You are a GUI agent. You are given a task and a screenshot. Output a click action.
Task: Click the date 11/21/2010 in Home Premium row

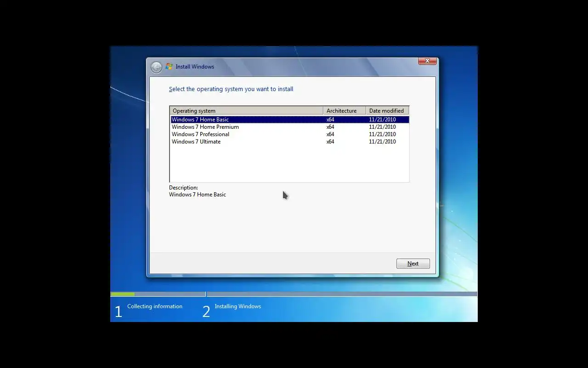click(382, 127)
